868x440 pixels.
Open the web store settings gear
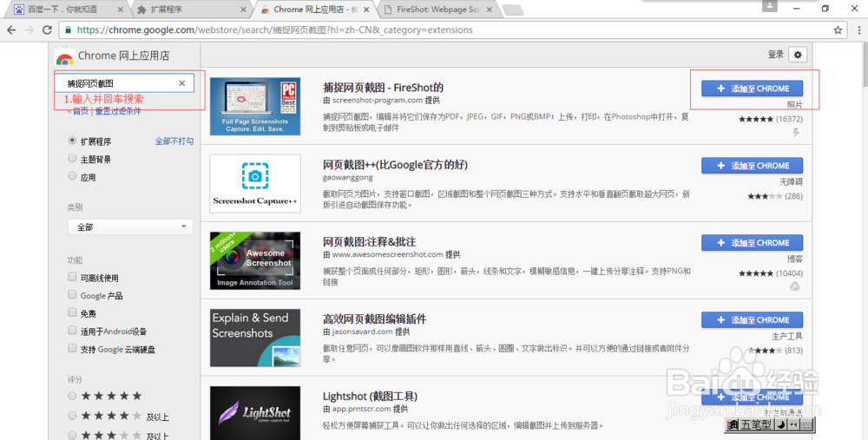(798, 55)
